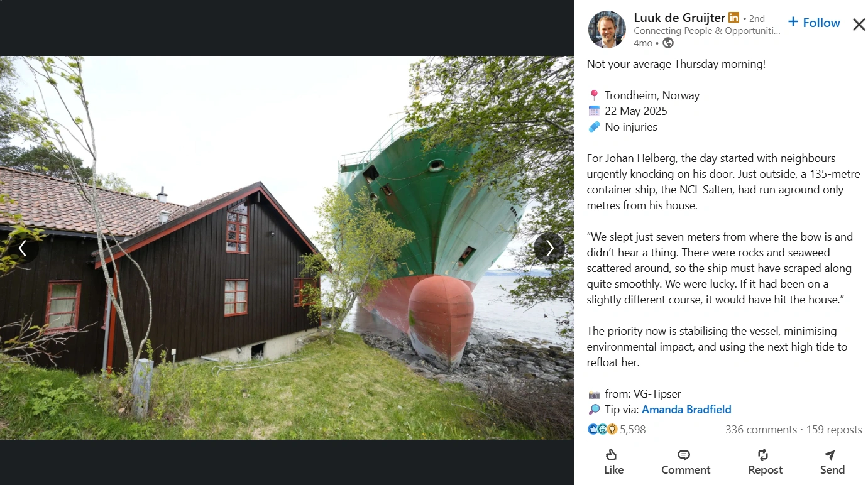Click the ship photo in the viewer
Screen dimensions: 868x485
(x=287, y=248)
